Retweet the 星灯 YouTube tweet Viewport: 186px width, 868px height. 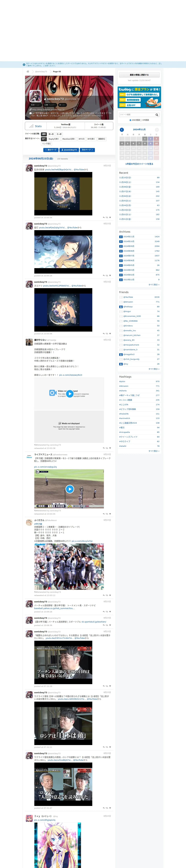pyautogui.click(x=107, y=276)
